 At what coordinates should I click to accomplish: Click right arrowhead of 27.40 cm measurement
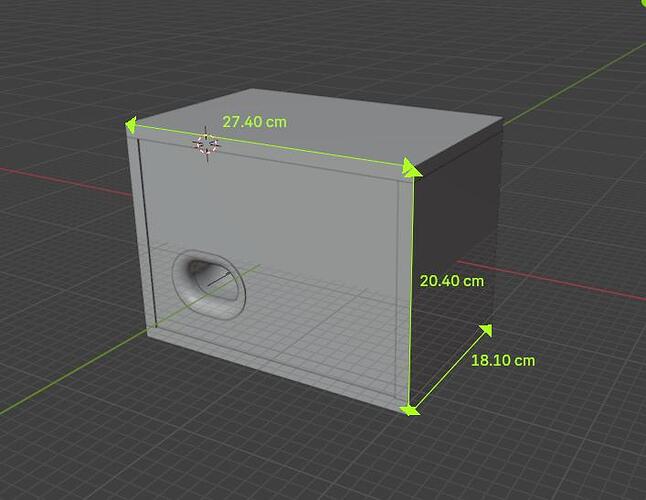tap(411, 168)
